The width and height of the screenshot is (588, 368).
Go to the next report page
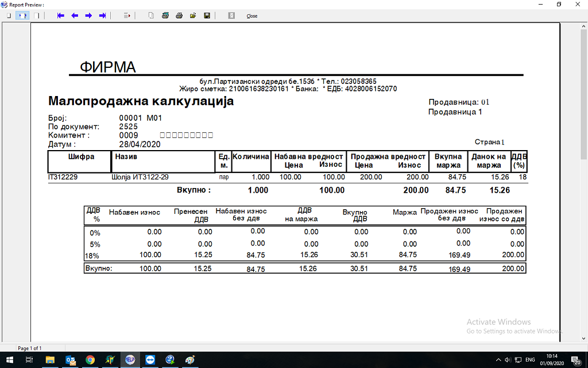pyautogui.click(x=88, y=16)
